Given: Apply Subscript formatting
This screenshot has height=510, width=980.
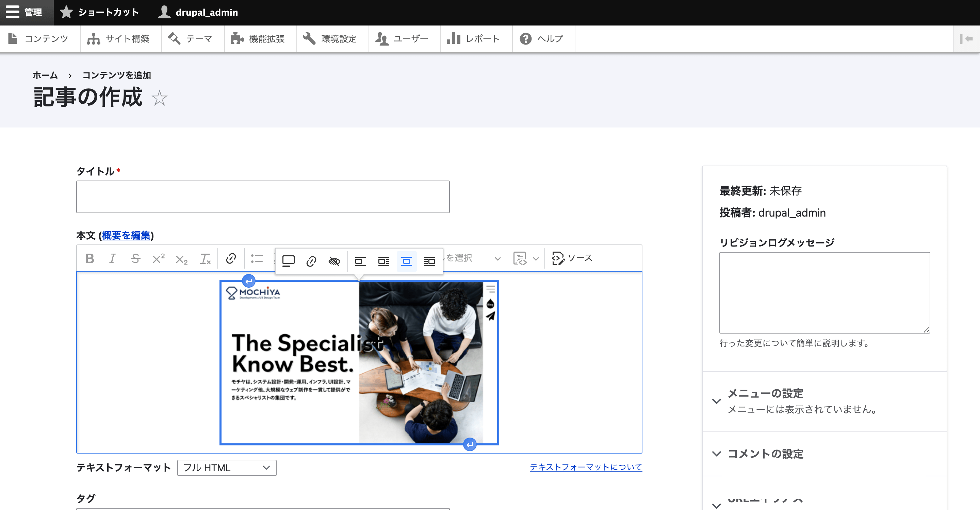Looking at the screenshot, I should click(181, 259).
